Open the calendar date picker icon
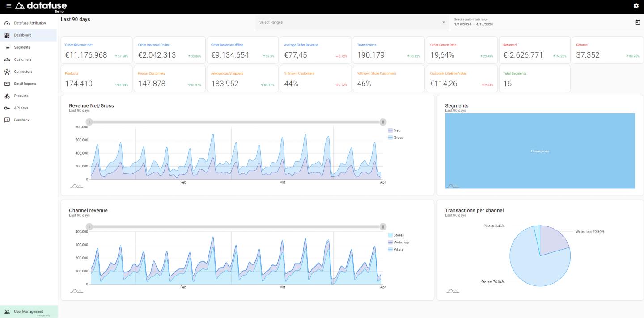The image size is (644, 318). [x=637, y=22]
